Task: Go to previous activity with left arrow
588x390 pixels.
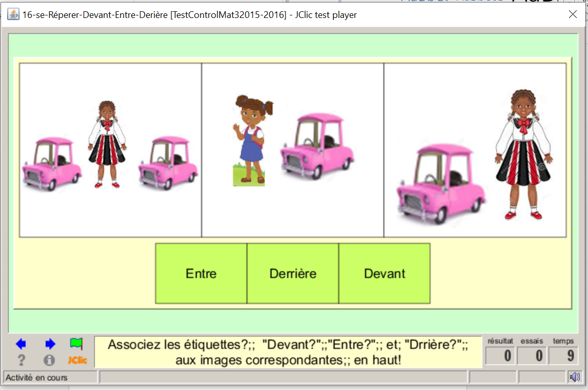Action: click(21, 344)
